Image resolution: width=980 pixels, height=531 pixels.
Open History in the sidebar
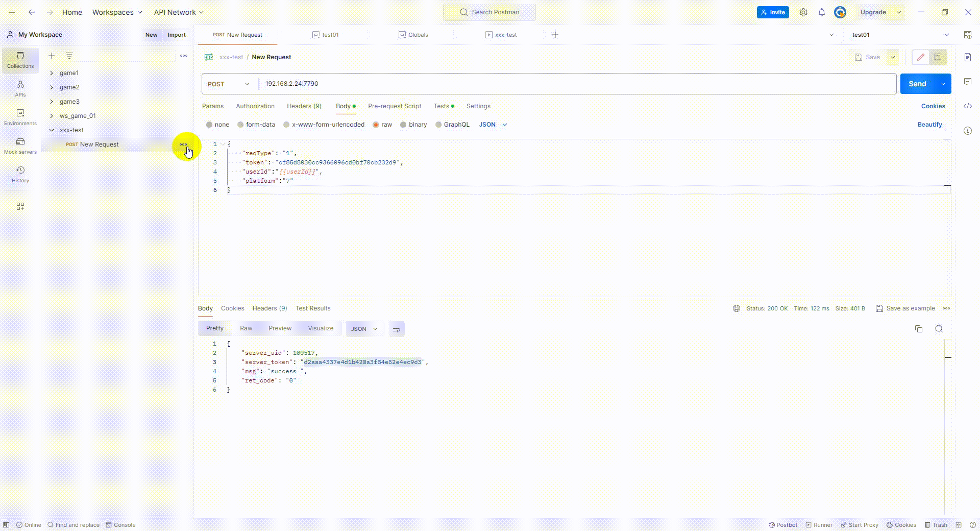point(20,175)
